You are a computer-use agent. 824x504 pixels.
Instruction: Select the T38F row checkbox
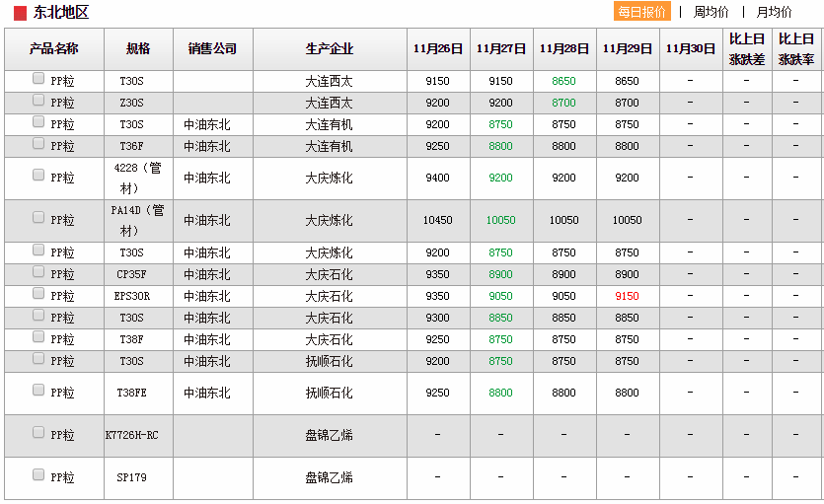pyautogui.click(x=38, y=337)
